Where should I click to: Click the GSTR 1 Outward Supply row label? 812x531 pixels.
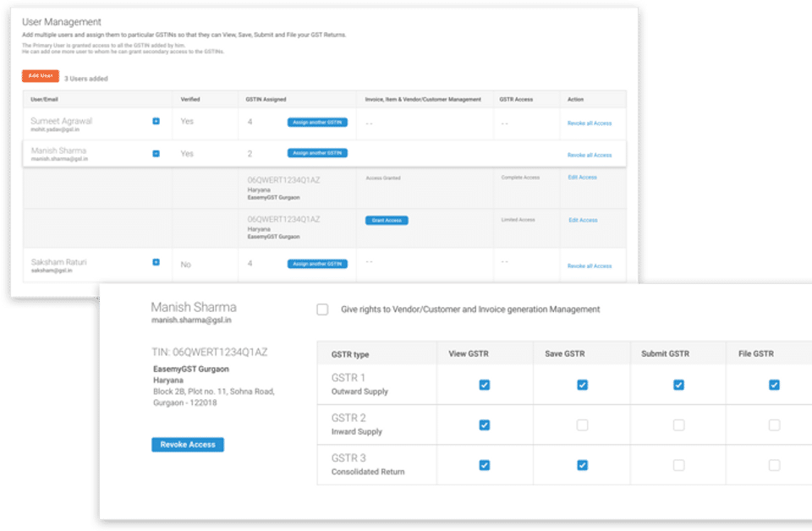(x=359, y=385)
